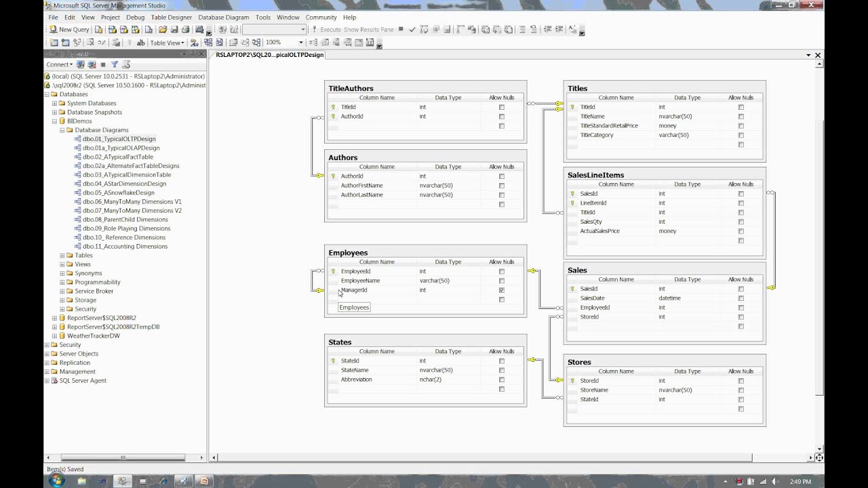Select the RSLAPTOP2 TypicalOLTPDesign document tab

click(x=270, y=55)
